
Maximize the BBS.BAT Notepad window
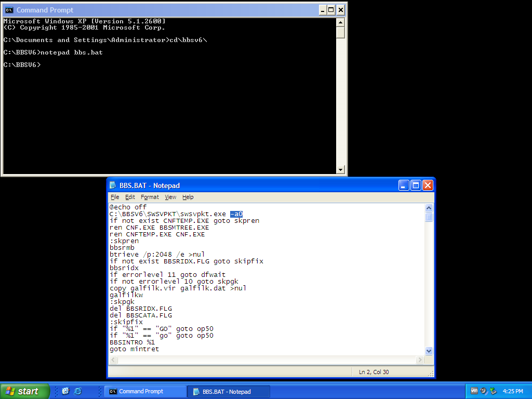click(416, 185)
